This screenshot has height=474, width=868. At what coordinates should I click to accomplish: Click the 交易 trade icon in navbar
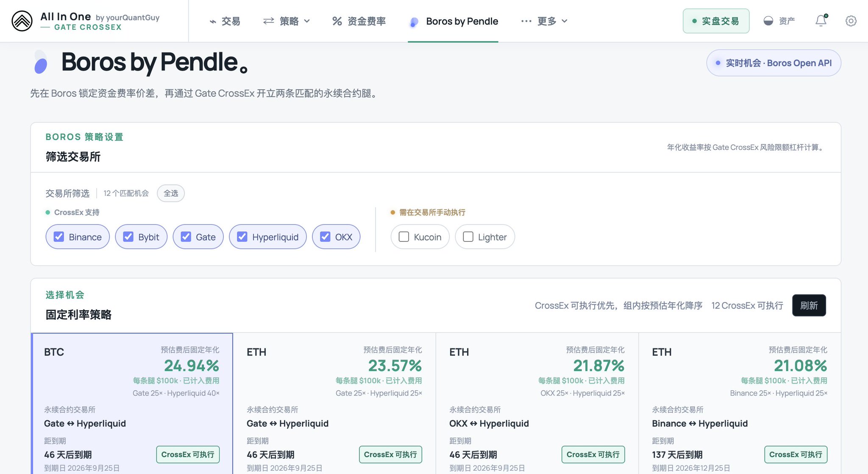213,21
